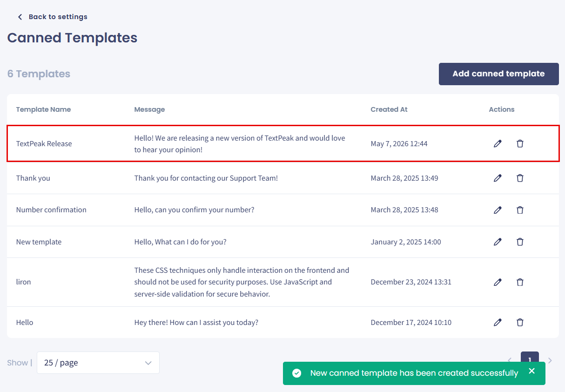Click the Template Name column header
The image size is (565, 392).
point(43,109)
